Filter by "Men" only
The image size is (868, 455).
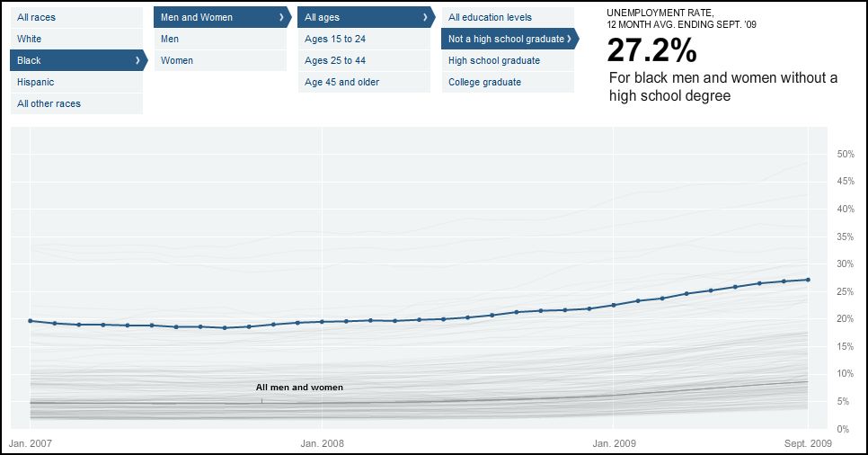pyautogui.click(x=170, y=39)
